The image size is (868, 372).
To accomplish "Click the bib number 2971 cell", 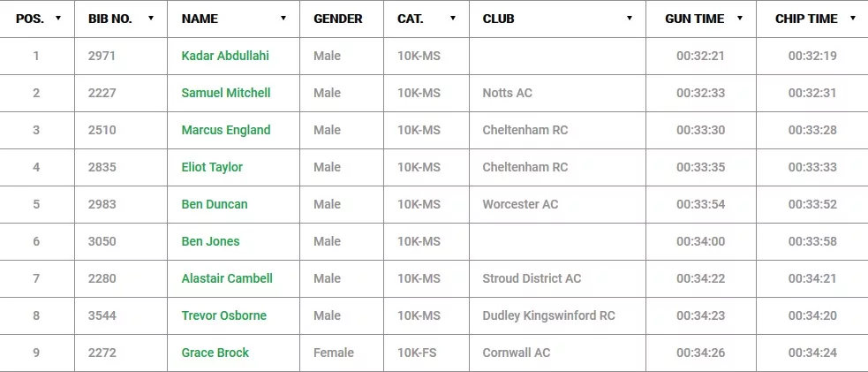I will pyautogui.click(x=102, y=56).
